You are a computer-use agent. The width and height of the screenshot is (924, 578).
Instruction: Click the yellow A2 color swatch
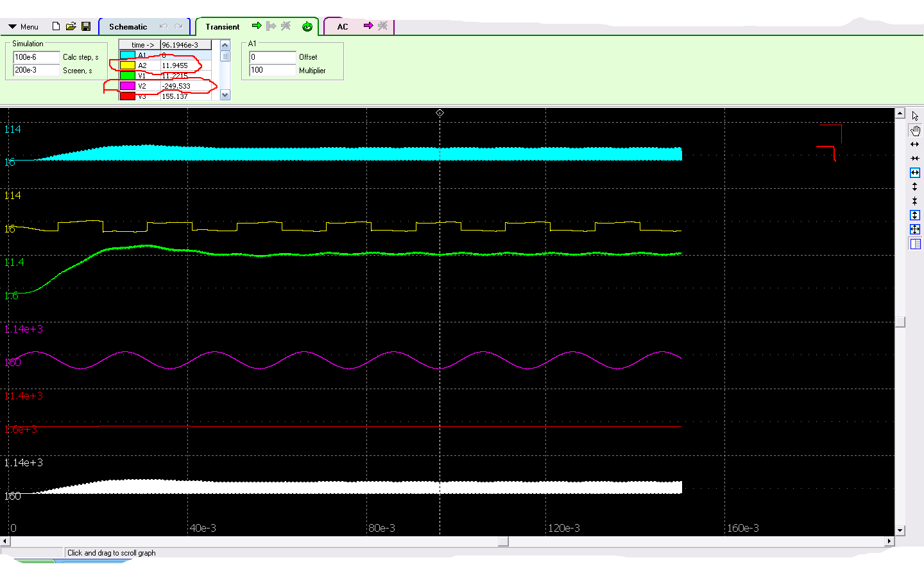pyautogui.click(x=128, y=66)
